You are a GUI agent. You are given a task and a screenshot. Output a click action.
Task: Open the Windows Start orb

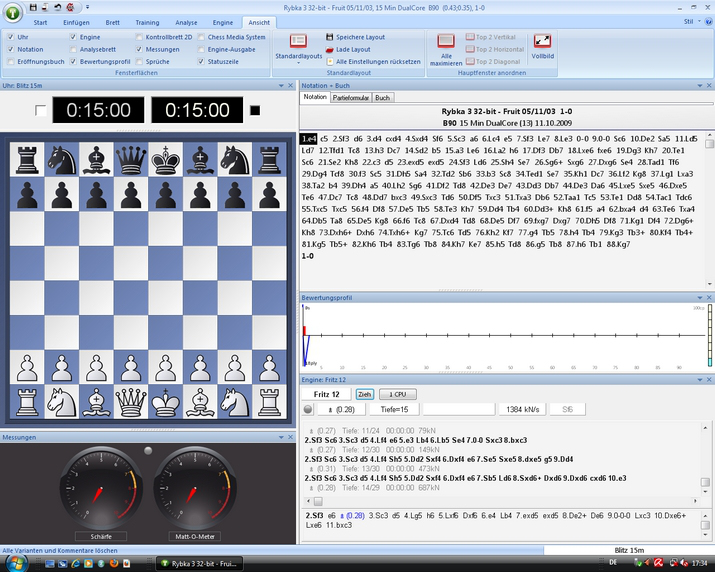point(17,562)
